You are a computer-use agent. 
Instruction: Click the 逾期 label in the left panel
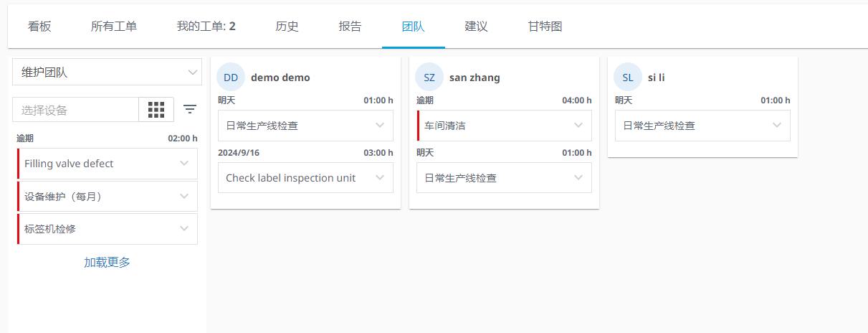(25, 139)
